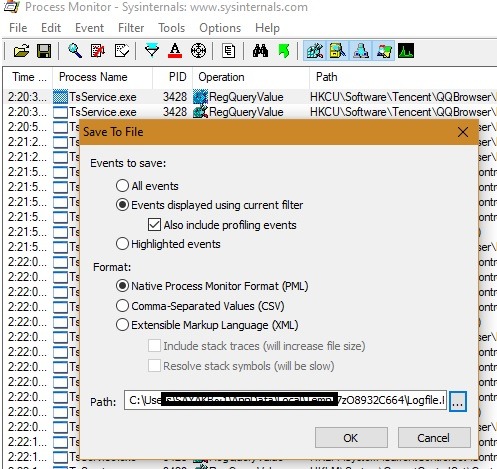The width and height of the screenshot is (497, 469).
Task: Choose Extensible Markup Language (XML) format
Action: click(122, 325)
